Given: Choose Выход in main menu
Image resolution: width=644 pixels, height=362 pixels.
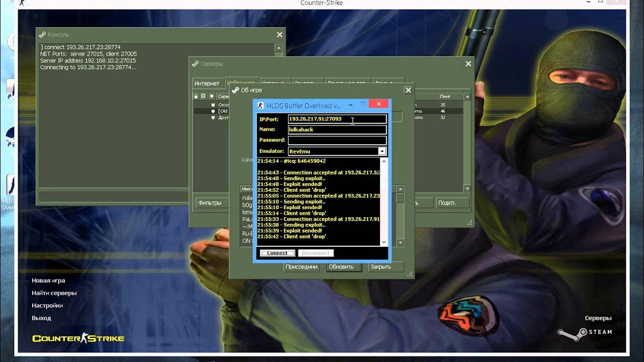Looking at the screenshot, I should (41, 318).
